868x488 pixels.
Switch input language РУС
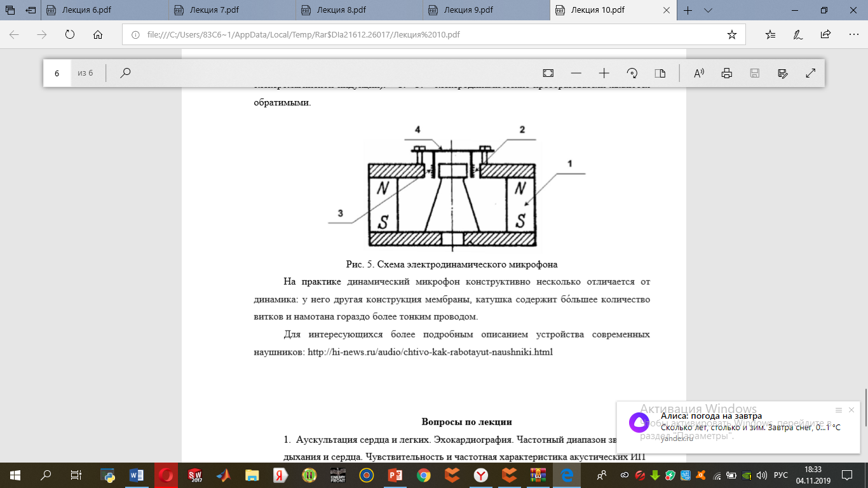781,475
